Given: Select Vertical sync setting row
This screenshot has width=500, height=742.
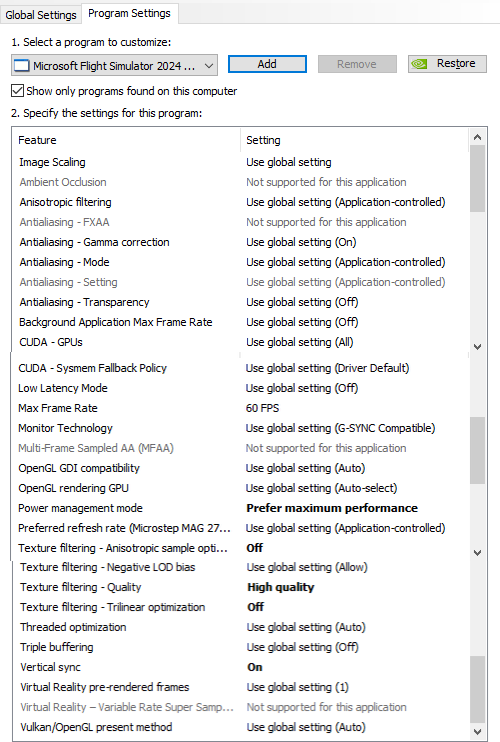Looking at the screenshot, I should click(241, 667).
